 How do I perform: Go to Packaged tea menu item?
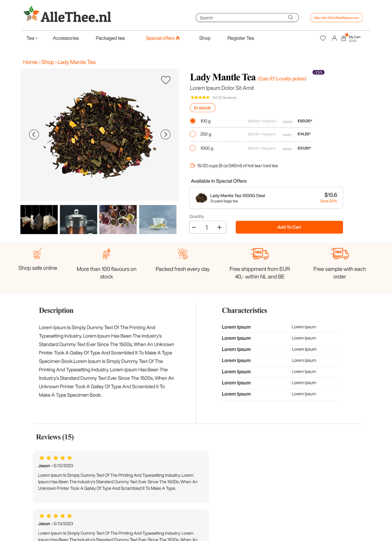pyautogui.click(x=110, y=38)
